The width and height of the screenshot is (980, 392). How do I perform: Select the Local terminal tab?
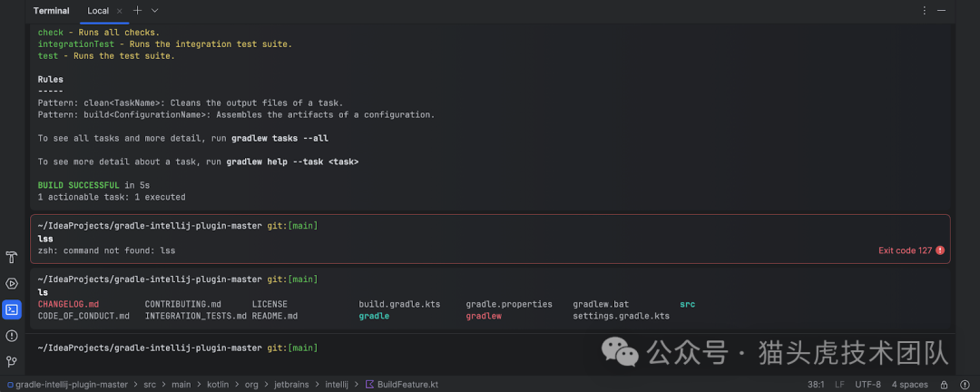98,11
